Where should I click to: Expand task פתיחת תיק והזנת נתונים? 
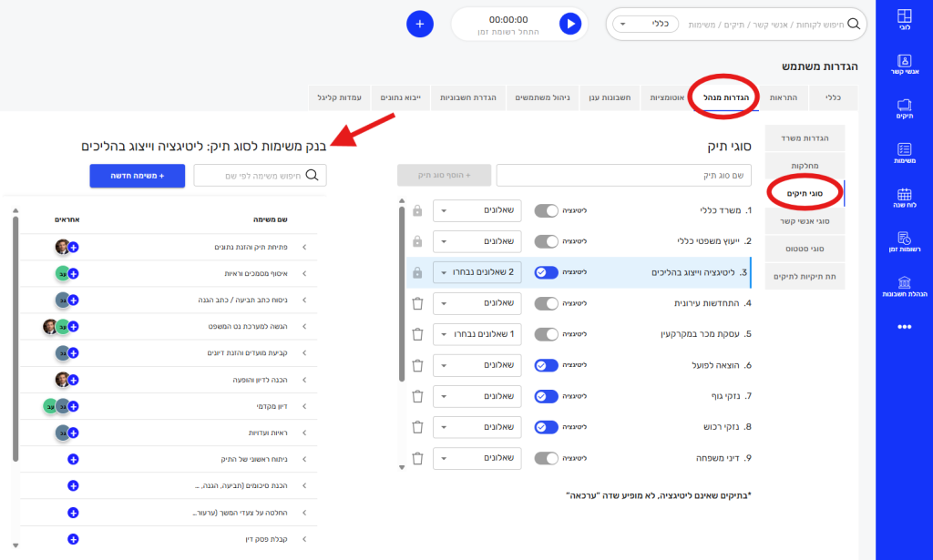click(304, 247)
